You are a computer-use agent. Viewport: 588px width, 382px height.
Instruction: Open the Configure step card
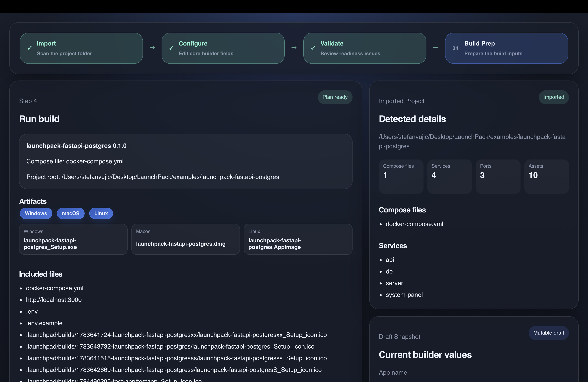(223, 48)
